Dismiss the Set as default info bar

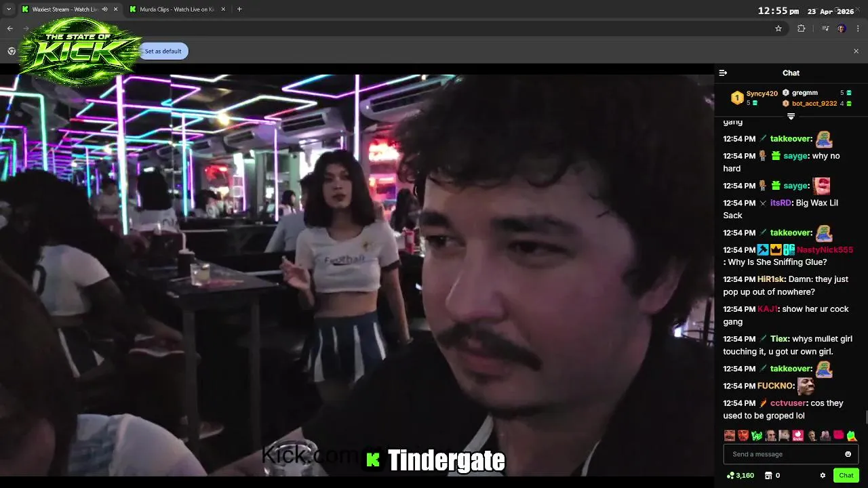pos(856,51)
